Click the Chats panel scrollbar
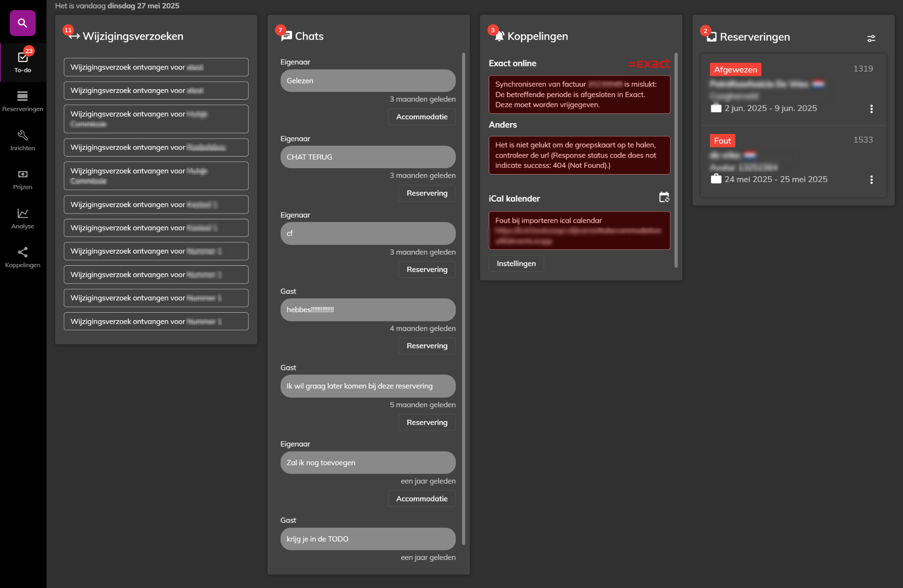The image size is (903, 588). (x=463, y=293)
